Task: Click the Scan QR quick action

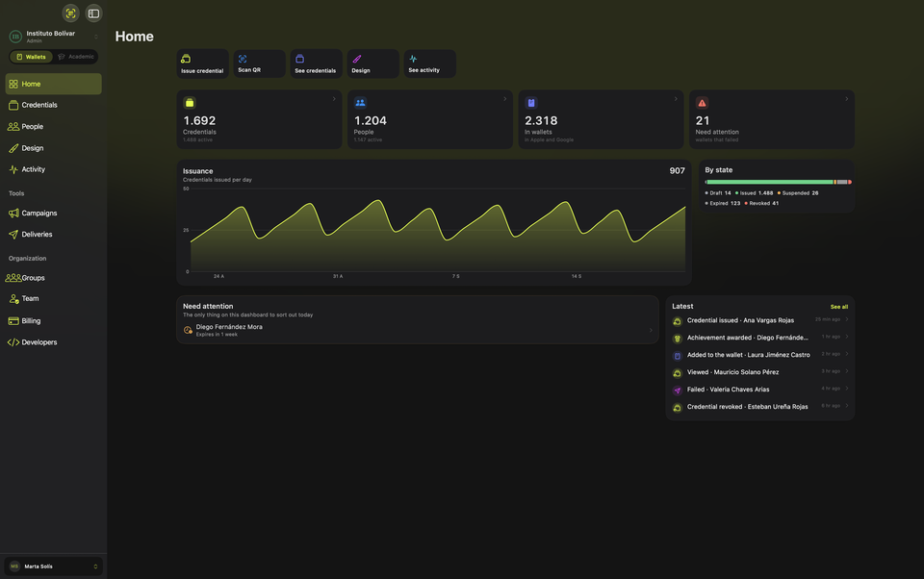Action: (259, 63)
